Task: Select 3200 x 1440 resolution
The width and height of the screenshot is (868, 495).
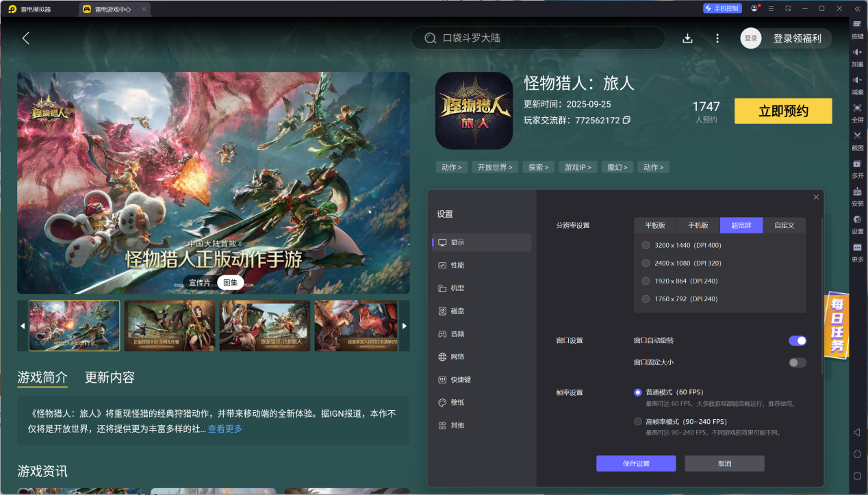Action: tap(646, 245)
